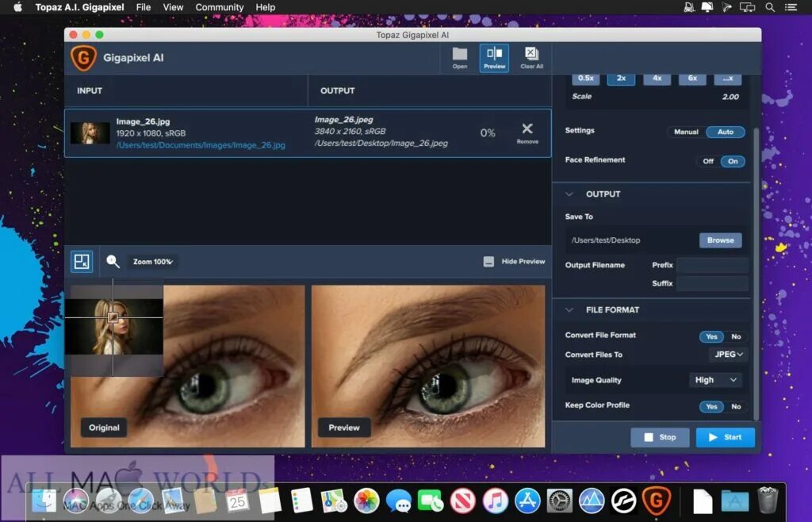Click the Stop button

(660, 437)
